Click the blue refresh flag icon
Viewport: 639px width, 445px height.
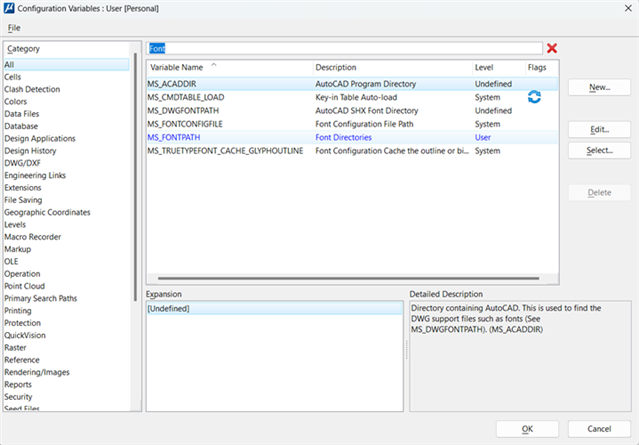point(534,96)
